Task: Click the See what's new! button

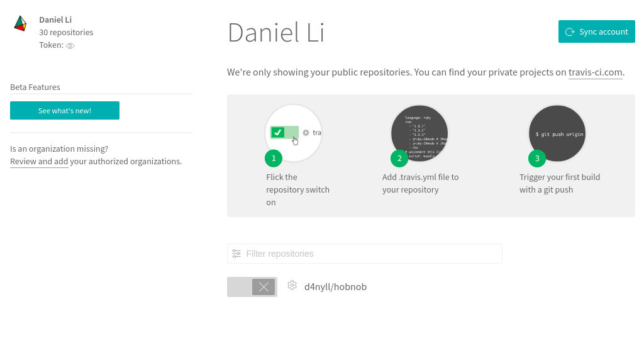Action: click(x=65, y=111)
